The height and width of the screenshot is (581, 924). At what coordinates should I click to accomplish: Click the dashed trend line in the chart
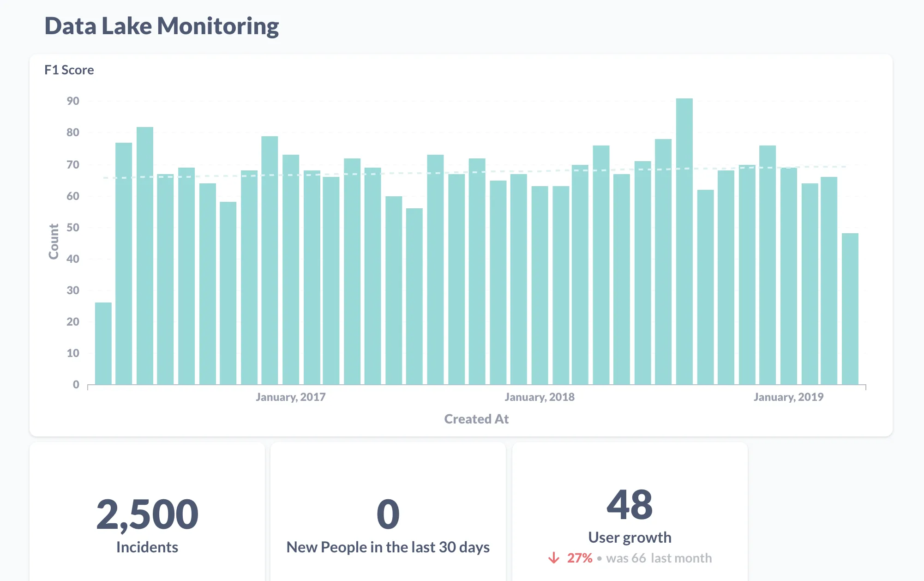(475, 172)
